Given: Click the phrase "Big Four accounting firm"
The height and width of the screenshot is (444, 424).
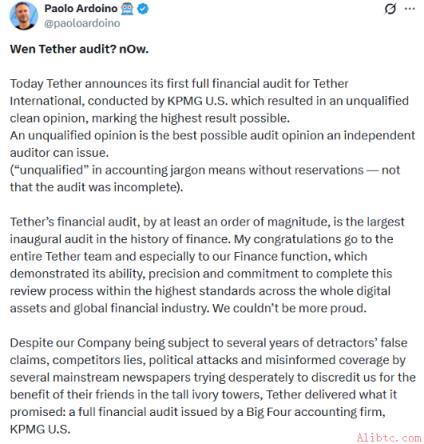Looking at the screenshot, I should (x=315, y=412).
